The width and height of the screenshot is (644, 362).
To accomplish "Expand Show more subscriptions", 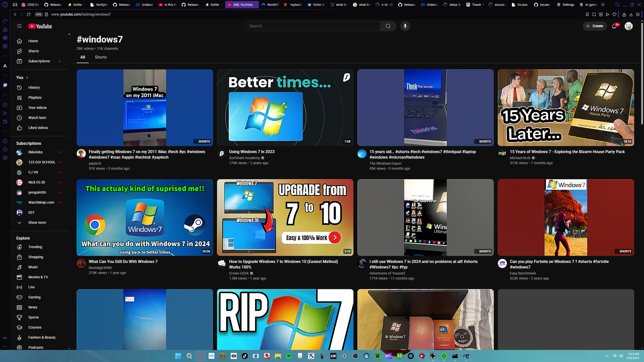I will coord(37,222).
